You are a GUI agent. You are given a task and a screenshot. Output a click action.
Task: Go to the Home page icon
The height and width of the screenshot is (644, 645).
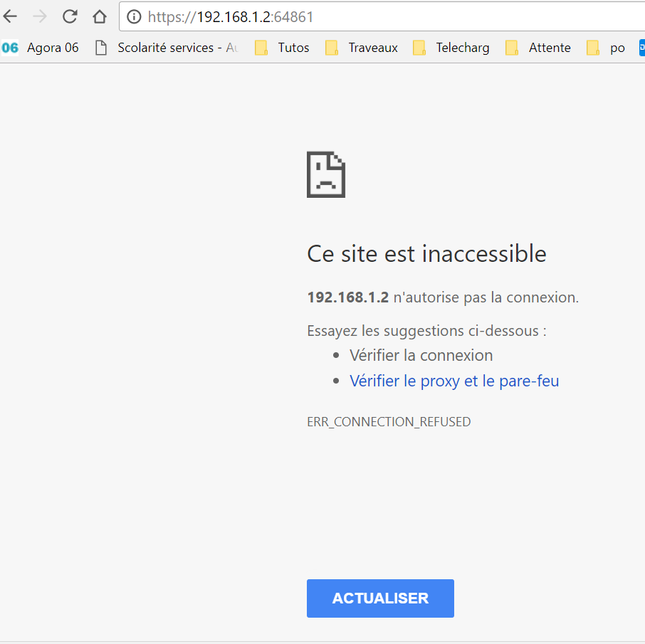(x=100, y=17)
